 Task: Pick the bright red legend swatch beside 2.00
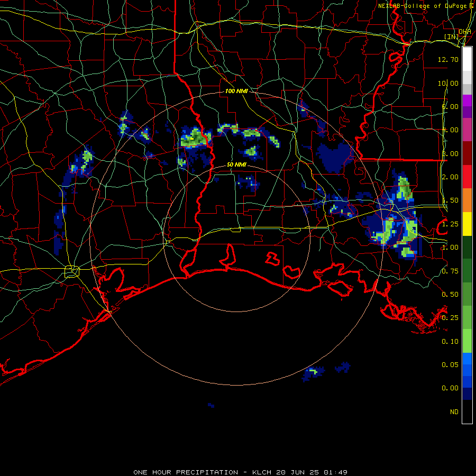pos(467,177)
